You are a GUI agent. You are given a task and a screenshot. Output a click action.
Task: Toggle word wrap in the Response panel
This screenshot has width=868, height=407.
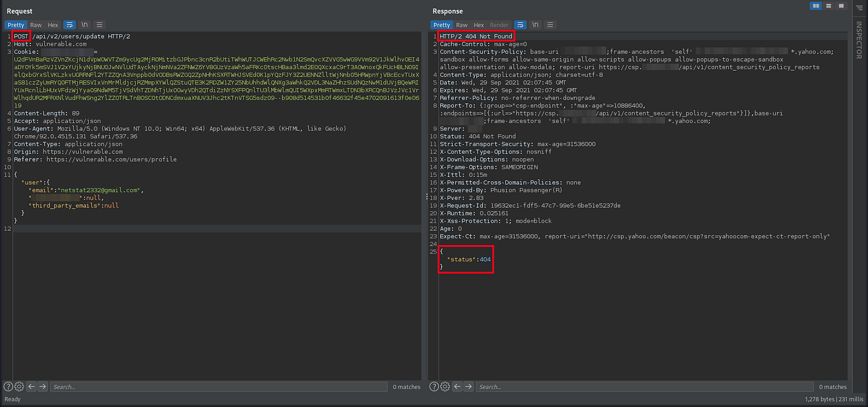521,25
